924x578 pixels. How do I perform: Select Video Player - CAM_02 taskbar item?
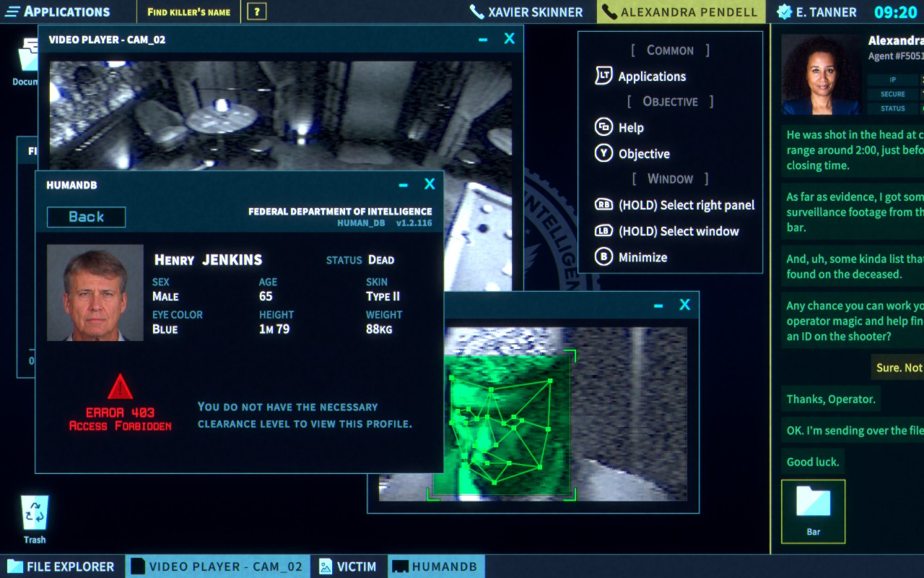[x=217, y=566]
